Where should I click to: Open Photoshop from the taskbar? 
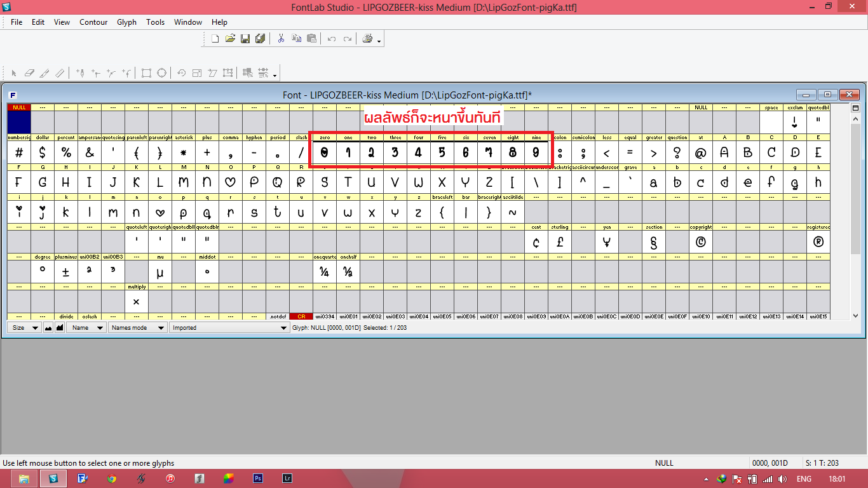pos(258,478)
